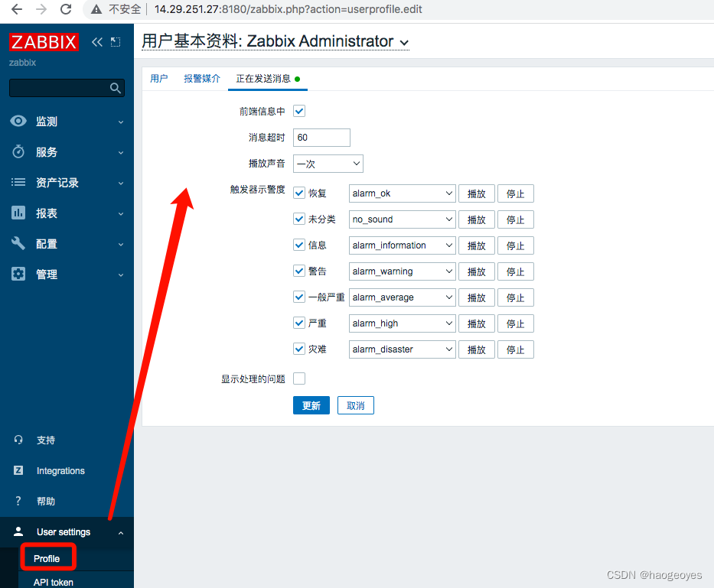The height and width of the screenshot is (588, 714).
Task: Uncheck the 恢复 severity checkbox
Action: (x=299, y=193)
